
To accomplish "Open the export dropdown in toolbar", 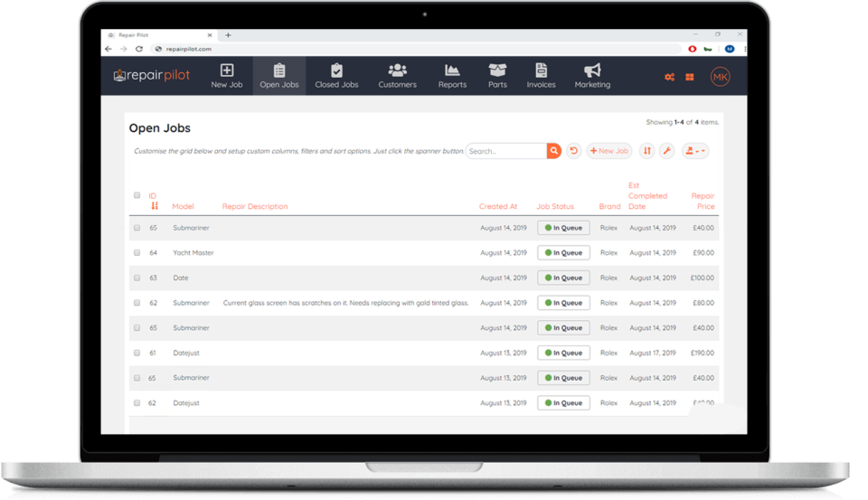I will [694, 151].
